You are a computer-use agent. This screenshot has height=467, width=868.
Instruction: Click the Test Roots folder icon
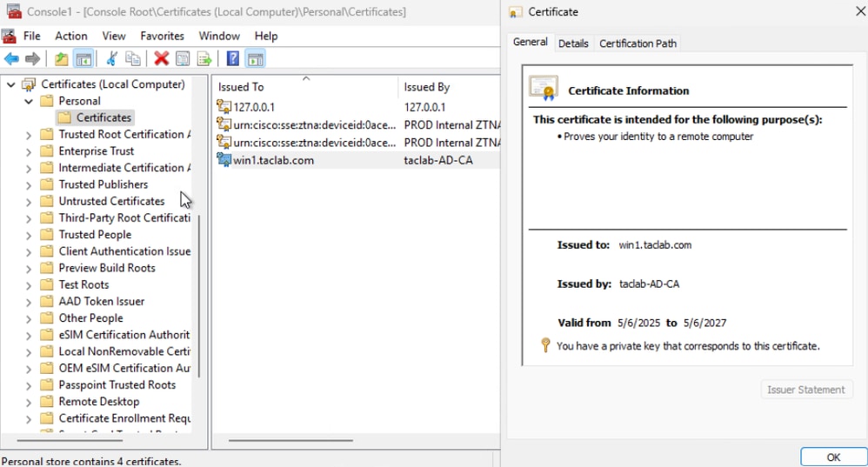(x=47, y=284)
